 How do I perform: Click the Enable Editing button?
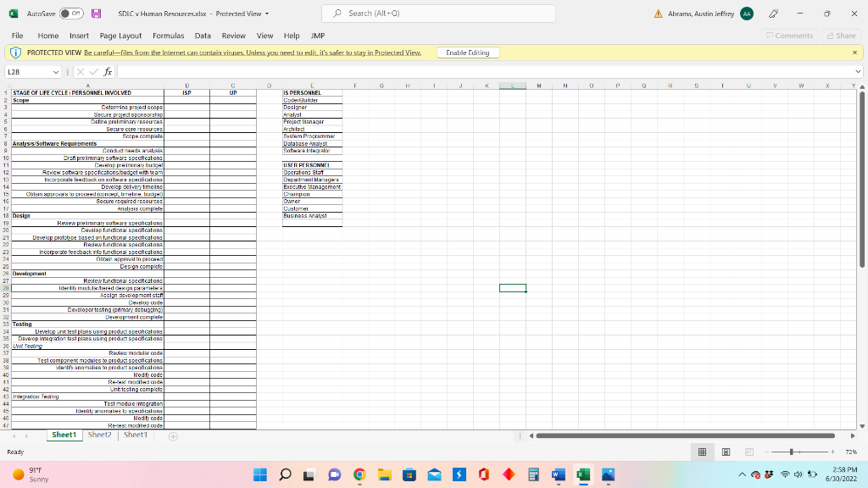click(467, 52)
